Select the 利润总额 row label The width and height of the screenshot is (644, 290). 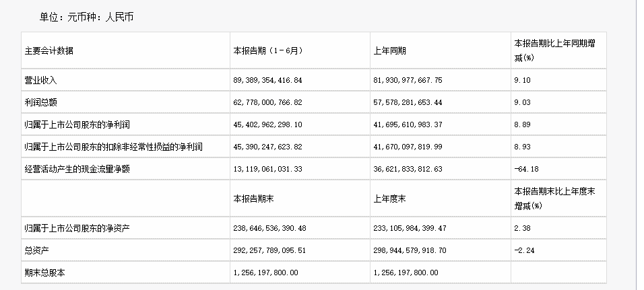(x=41, y=102)
